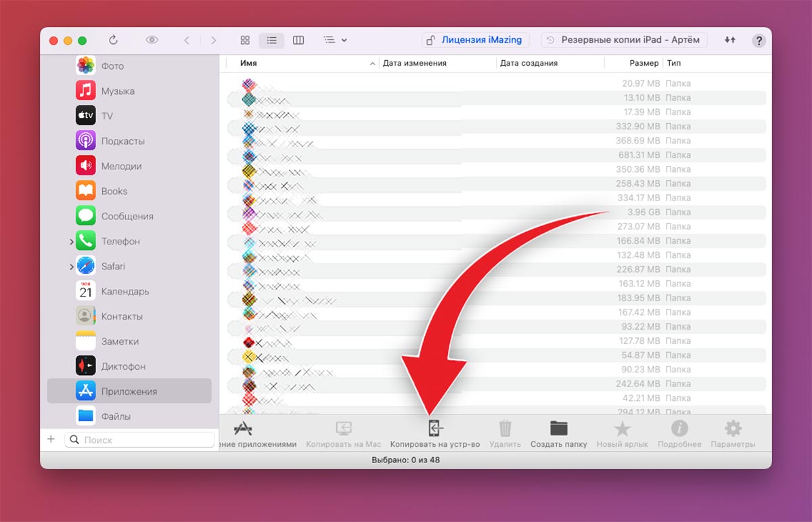This screenshot has width=812, height=522.
Task: Toggle the eye visibility icon
Action: coord(152,40)
